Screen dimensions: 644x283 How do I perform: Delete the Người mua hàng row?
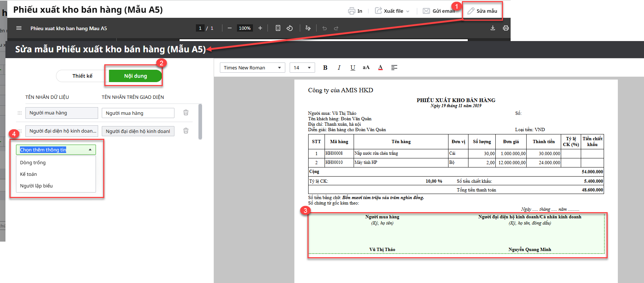(186, 113)
